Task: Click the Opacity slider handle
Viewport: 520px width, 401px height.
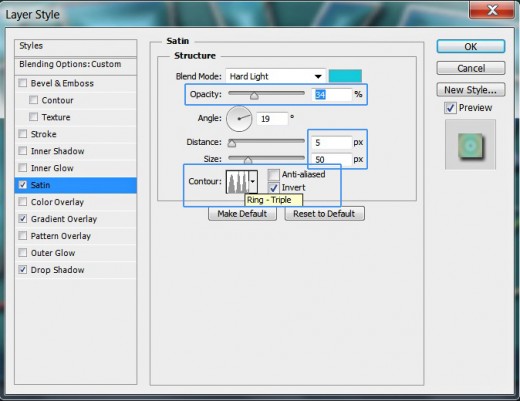Action: (254, 96)
